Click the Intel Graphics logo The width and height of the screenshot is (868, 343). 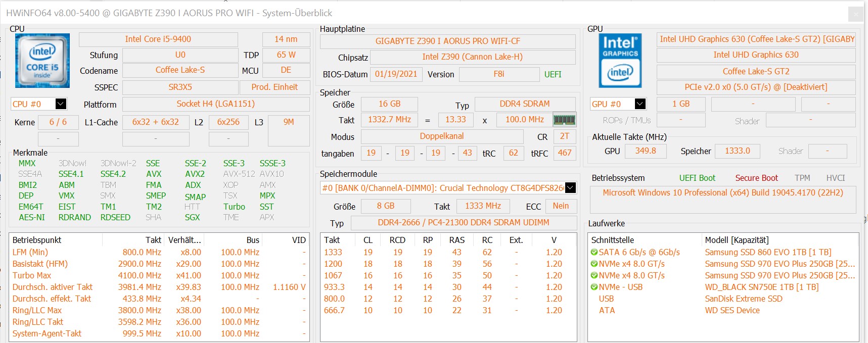(620, 61)
